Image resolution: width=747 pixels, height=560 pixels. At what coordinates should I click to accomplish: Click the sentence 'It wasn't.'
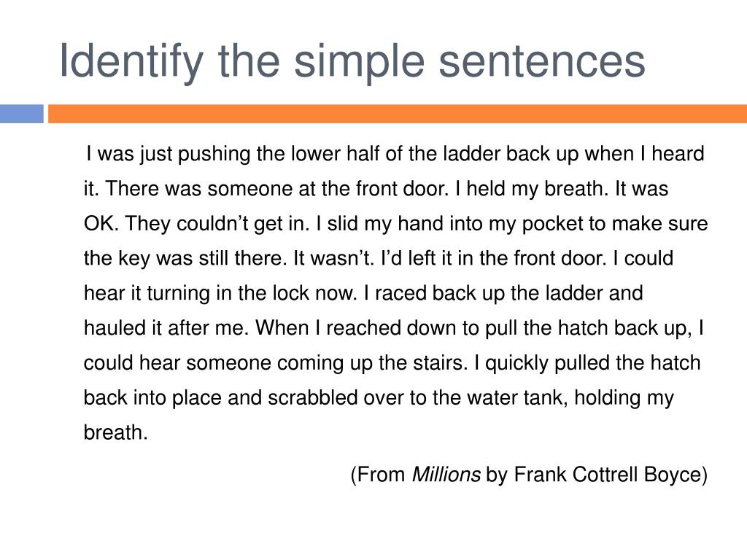point(333,259)
